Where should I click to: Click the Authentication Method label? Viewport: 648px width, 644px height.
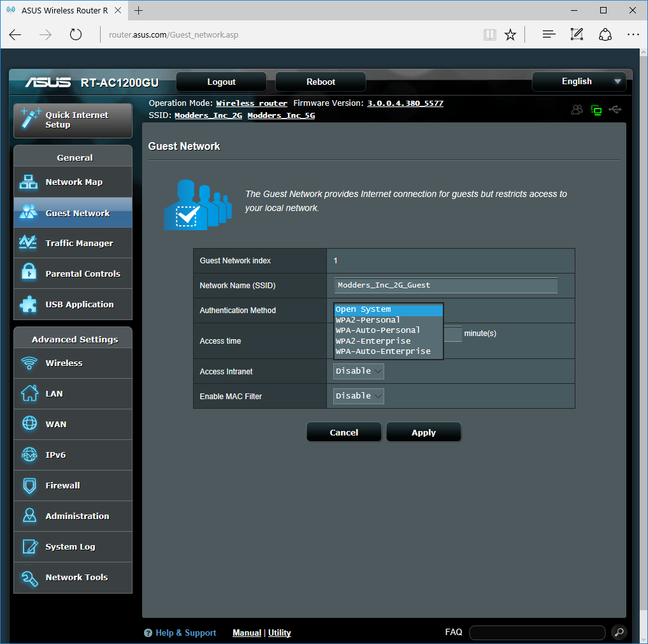pos(238,311)
